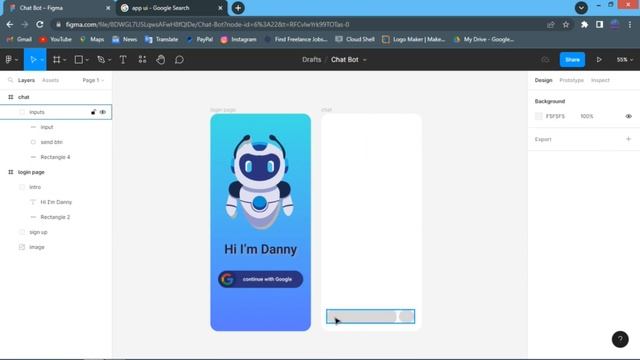640x360 pixels.
Task: Select the Hand tool
Action: pyautogui.click(x=161, y=60)
